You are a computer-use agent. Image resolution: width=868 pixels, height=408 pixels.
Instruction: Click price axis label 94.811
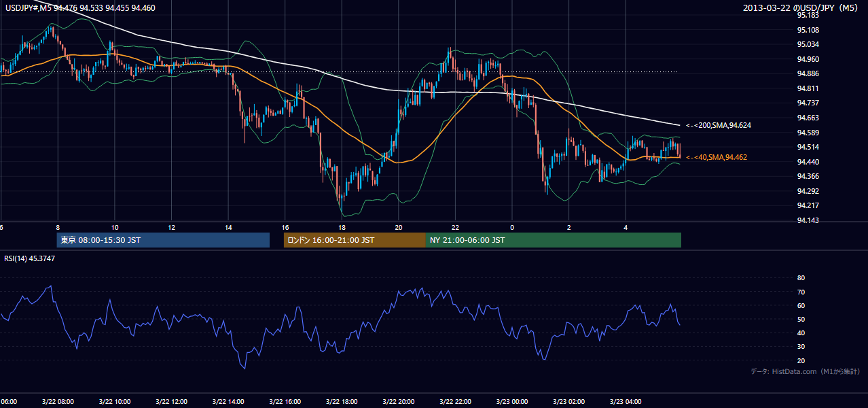click(808, 88)
